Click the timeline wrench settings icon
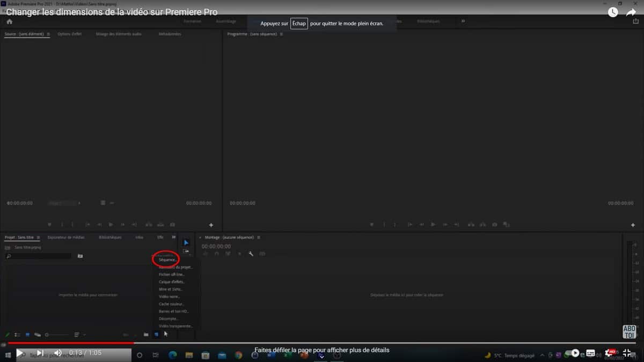644x362 pixels. point(251,254)
